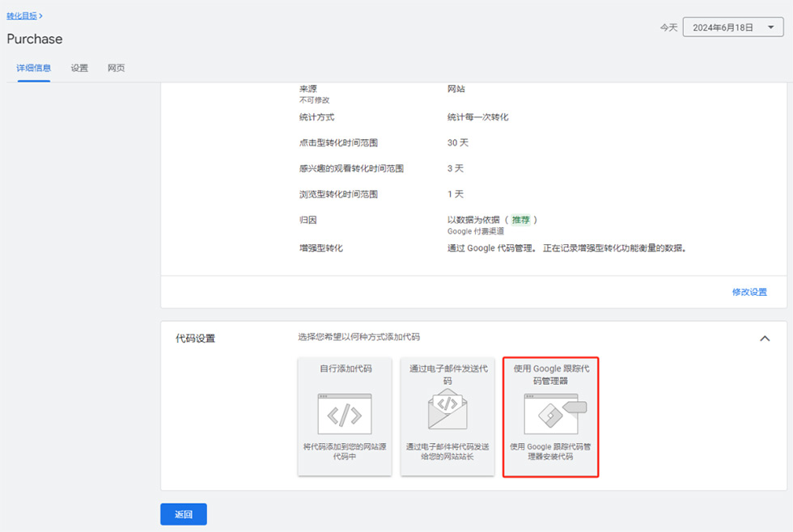
Task: Click the 将代码添加到您的网站源代码中 description text
Action: coord(345,451)
